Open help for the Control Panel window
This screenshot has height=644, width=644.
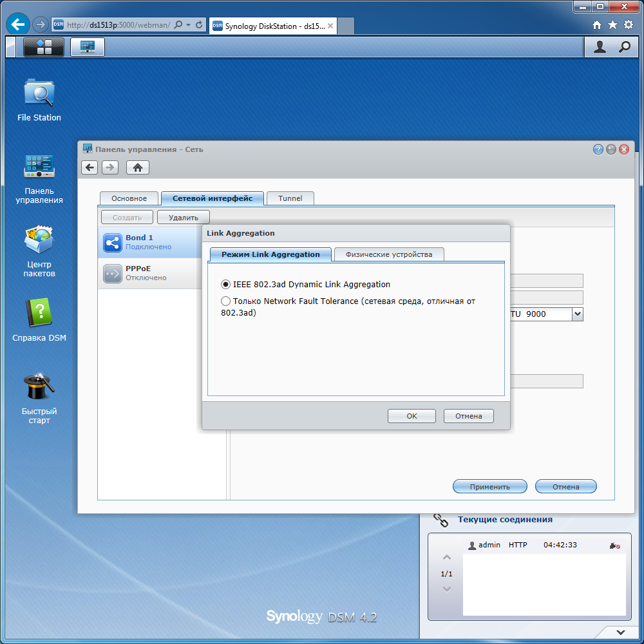598,149
